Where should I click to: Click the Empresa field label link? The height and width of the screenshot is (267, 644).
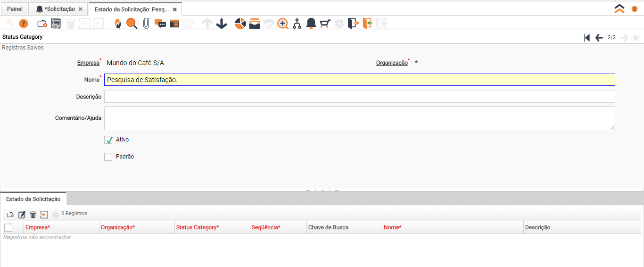click(88, 63)
